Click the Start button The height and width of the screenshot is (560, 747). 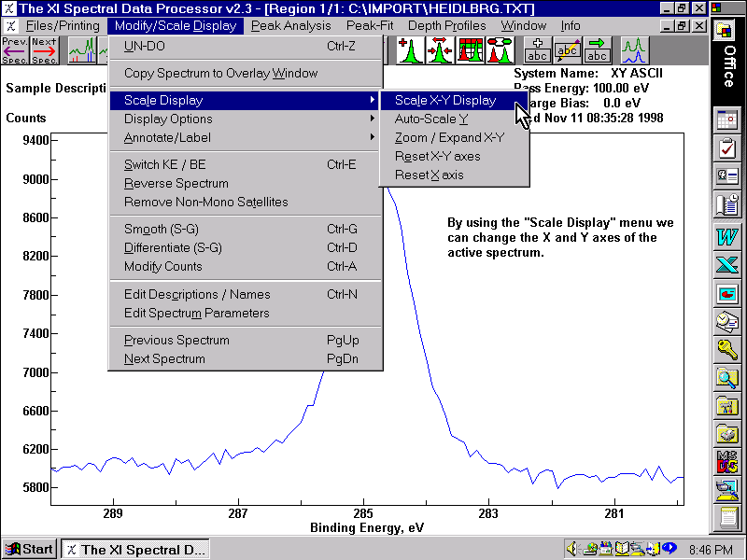(x=30, y=549)
